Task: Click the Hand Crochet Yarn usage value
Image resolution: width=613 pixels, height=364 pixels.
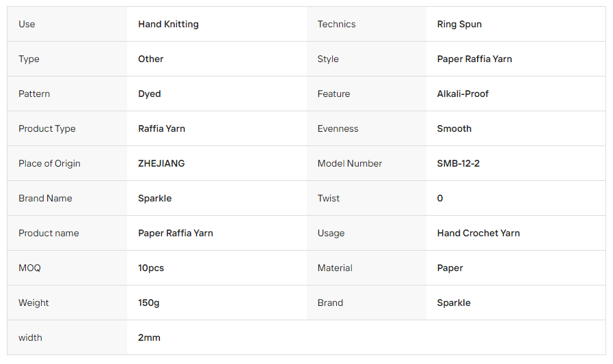Action: click(478, 233)
